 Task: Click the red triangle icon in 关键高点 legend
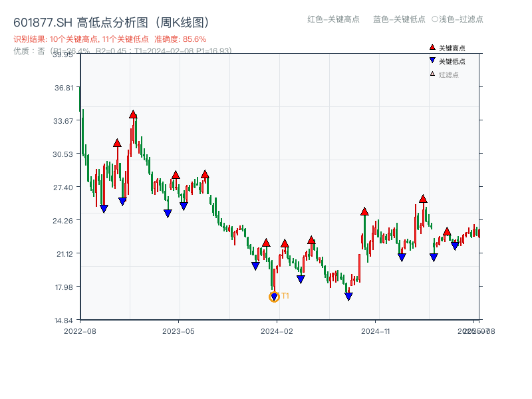point(432,47)
